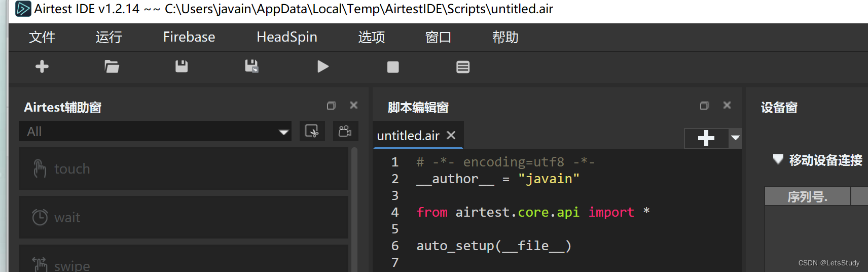Collapse the 移动设备连接 section
Screen dimensions: 868x272
(x=778, y=159)
